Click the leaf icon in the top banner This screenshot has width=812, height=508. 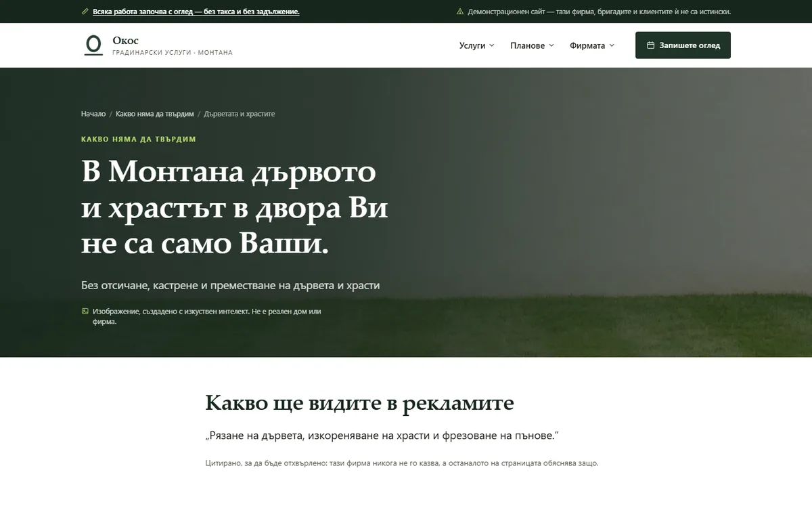(85, 12)
